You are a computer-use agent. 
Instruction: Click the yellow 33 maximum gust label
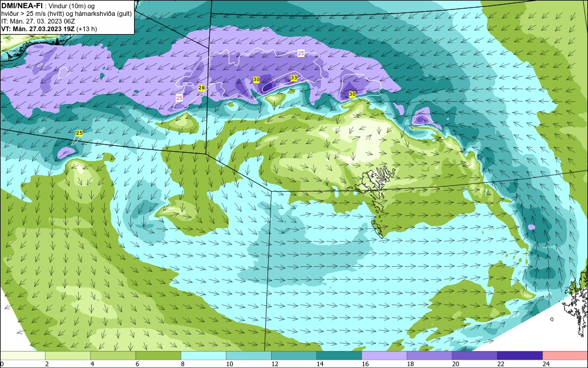tap(294, 78)
